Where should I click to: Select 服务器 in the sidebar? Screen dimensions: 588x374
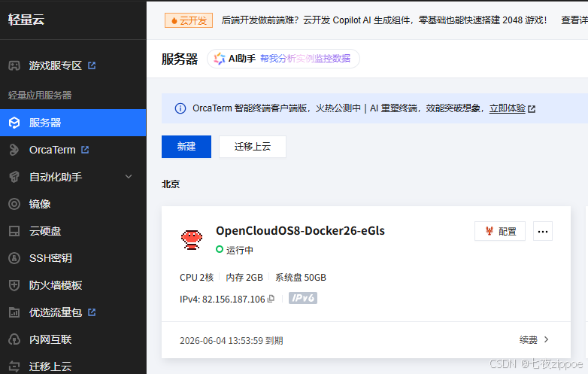click(73, 123)
